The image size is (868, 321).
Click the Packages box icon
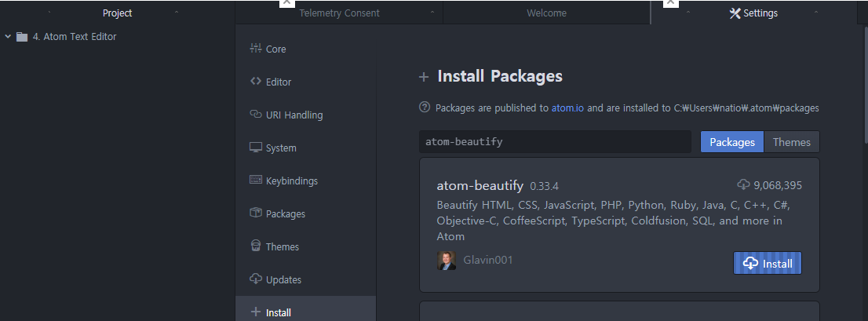[x=255, y=213]
